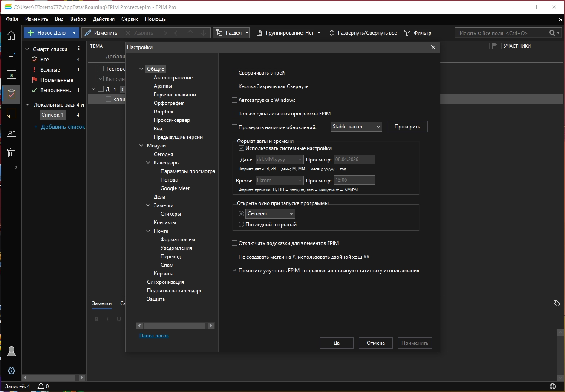This screenshot has width=565, height=392.
Task: Collapse the "Календарь" tree node in settings
Action: (148, 163)
